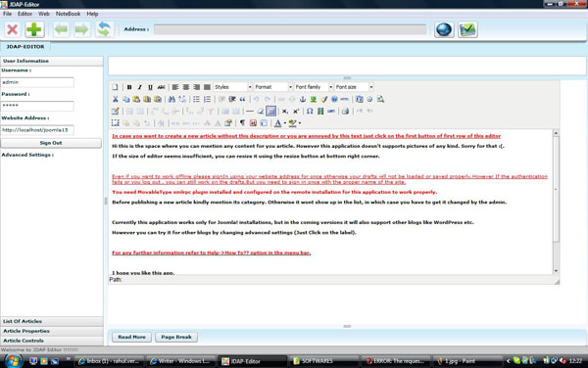Toggle align left

(175, 87)
